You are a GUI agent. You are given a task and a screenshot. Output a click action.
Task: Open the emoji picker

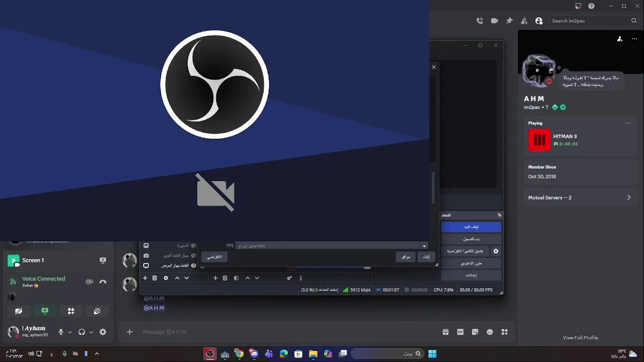point(490,332)
